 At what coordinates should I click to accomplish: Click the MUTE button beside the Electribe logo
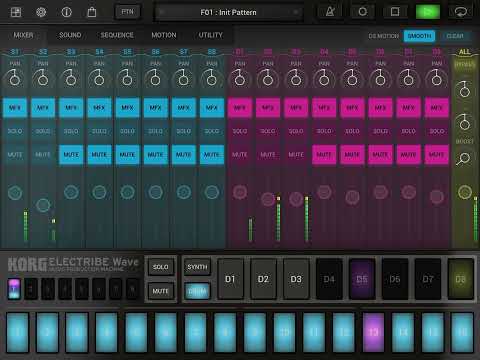(x=161, y=291)
